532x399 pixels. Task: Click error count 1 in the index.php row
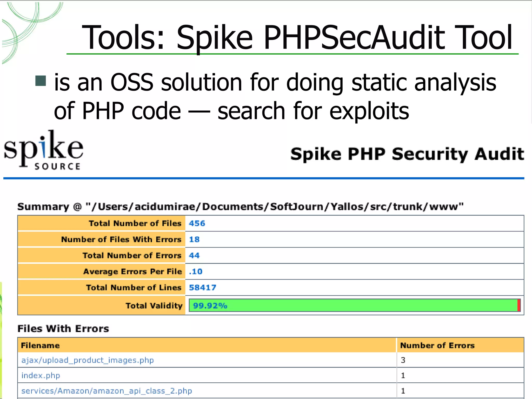[x=403, y=376]
